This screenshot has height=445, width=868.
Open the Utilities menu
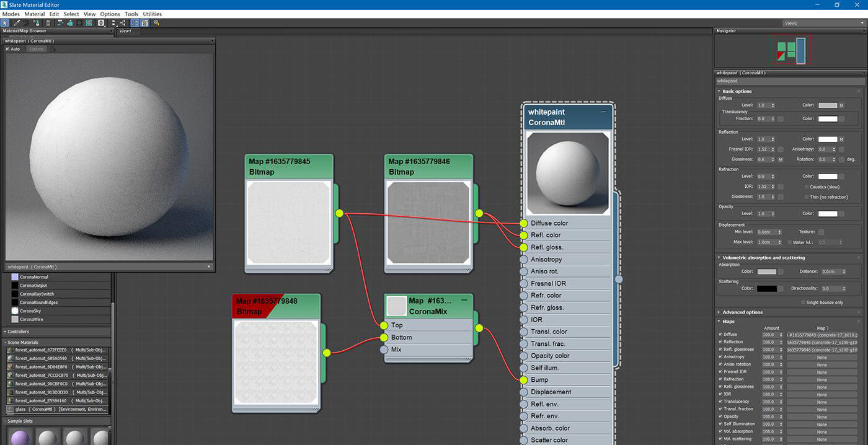[152, 14]
